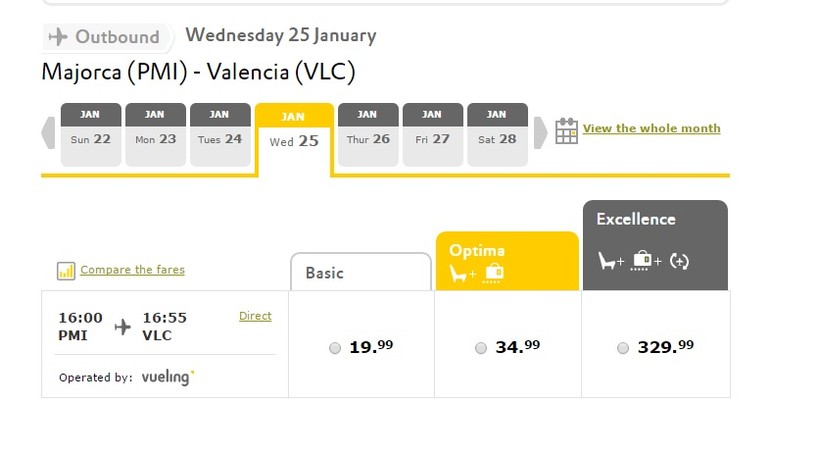820x454 pixels.
Task: Choose the Optima fare 34.99 radio button
Action: pyautogui.click(x=481, y=348)
